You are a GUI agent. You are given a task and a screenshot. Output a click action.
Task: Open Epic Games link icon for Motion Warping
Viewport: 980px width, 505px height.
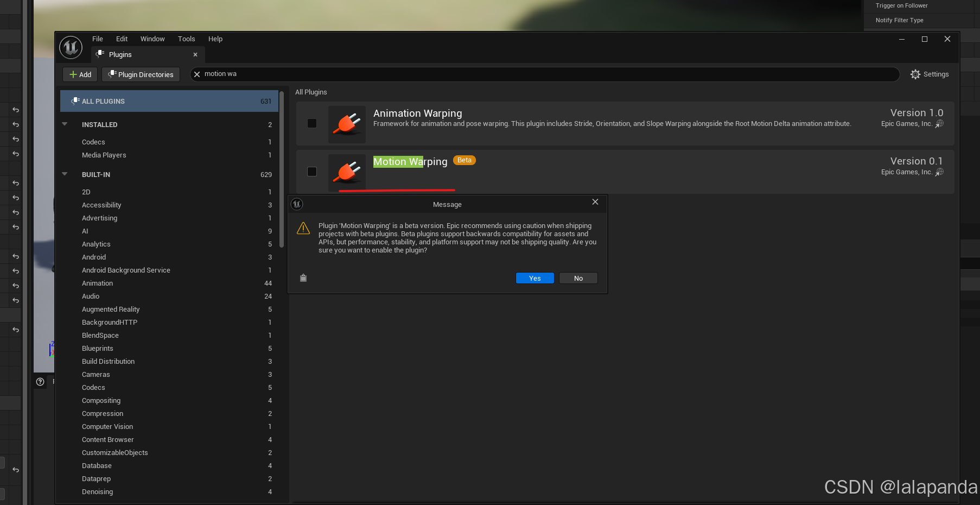point(939,172)
